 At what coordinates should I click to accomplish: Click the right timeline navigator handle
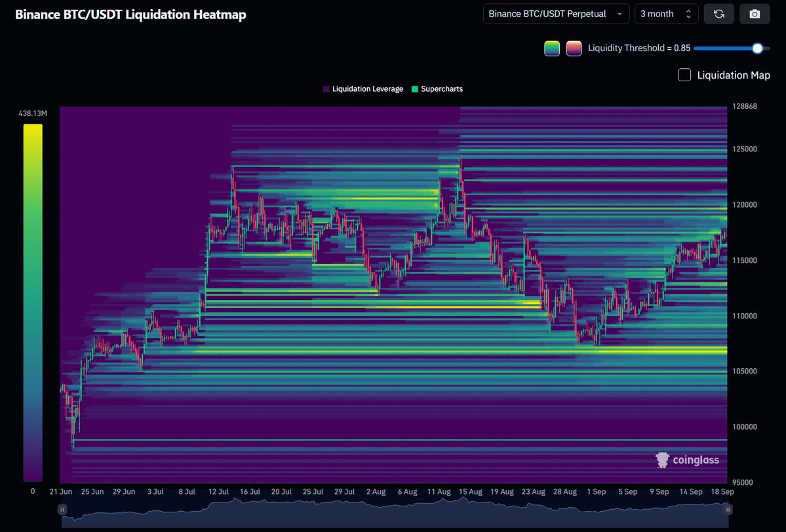[728, 509]
